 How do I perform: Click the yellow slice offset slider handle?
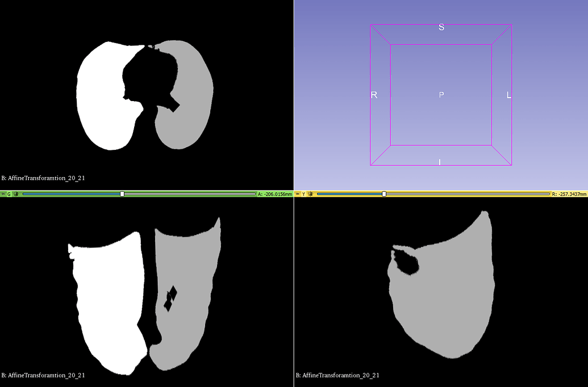tap(385, 194)
